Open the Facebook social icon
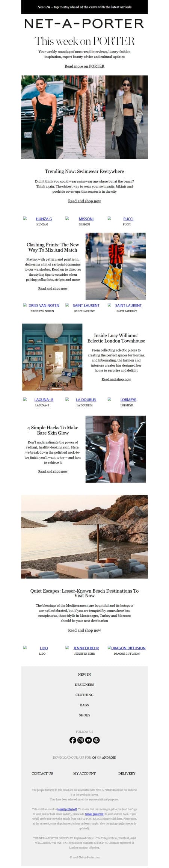Viewport: 169px width, 868px height. pyautogui.click(x=73, y=740)
